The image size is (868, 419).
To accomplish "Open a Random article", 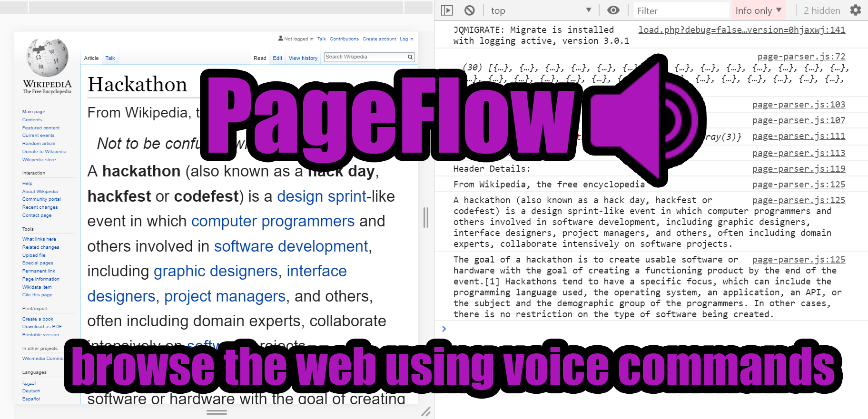I will 39,144.
